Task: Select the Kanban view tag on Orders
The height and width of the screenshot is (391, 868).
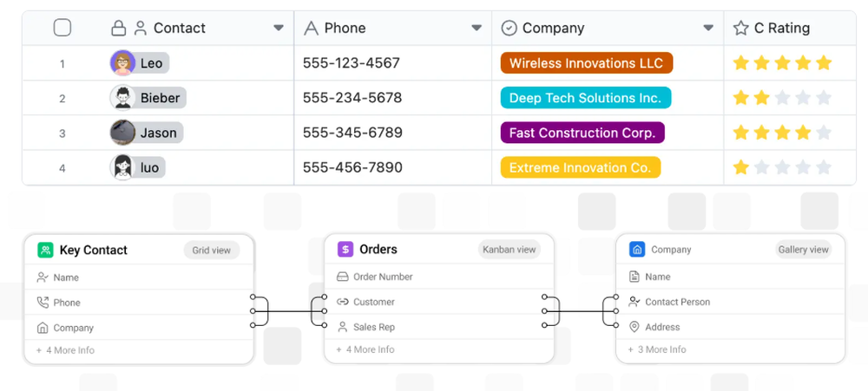Action: pos(509,250)
